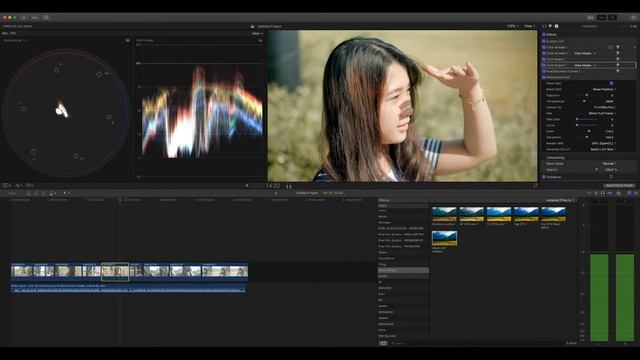Select Voice audio category in sidebar
Viewport: 640px width, 360px height.
click(x=382, y=330)
